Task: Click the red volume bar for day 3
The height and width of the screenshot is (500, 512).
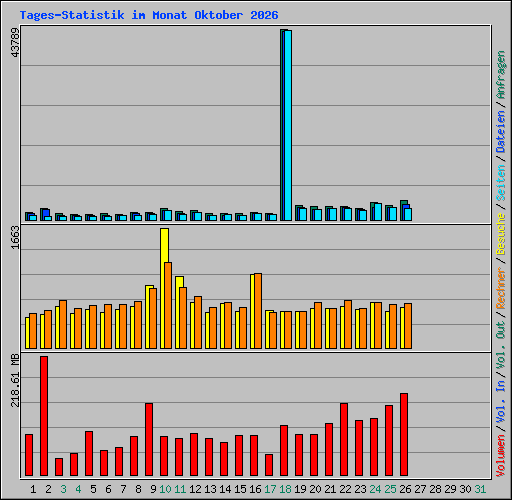Action: [59, 467]
